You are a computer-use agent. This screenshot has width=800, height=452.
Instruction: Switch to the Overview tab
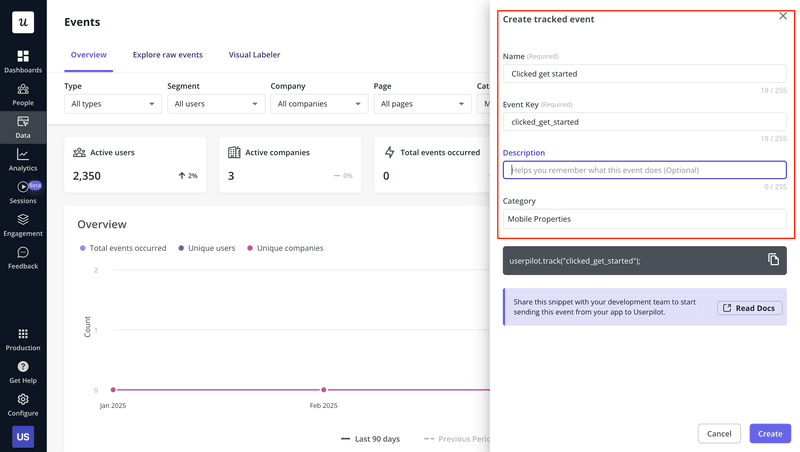click(x=89, y=55)
